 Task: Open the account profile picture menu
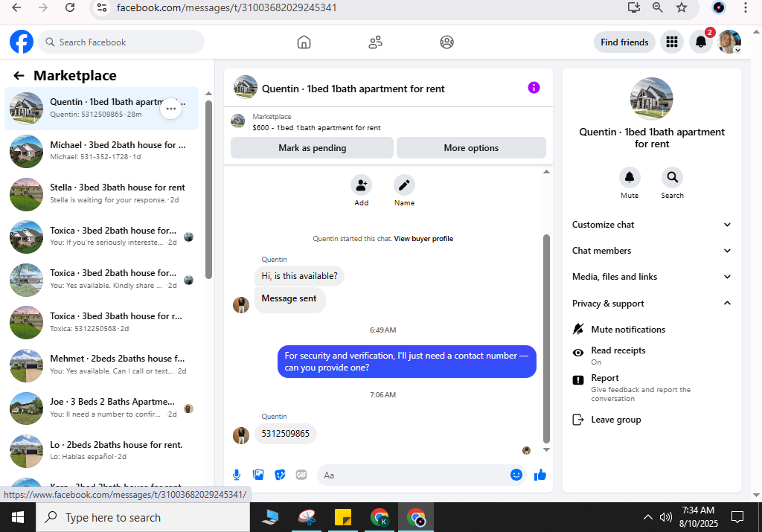point(729,42)
